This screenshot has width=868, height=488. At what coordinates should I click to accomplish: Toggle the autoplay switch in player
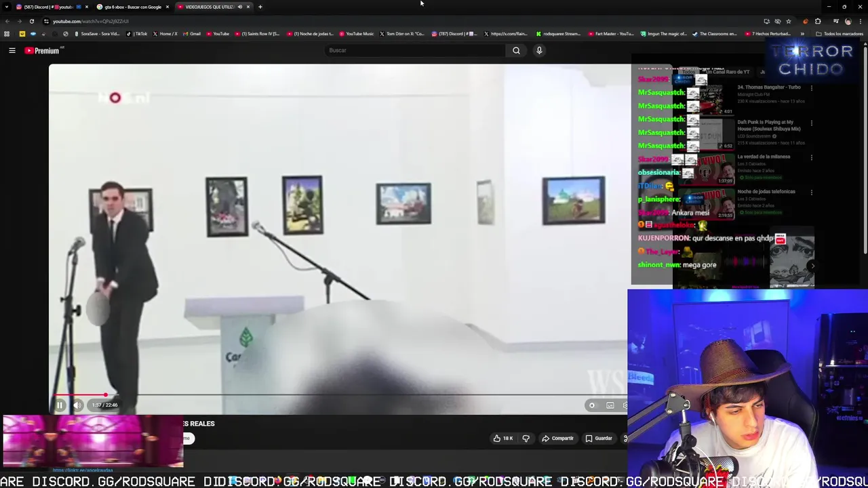coord(592,405)
